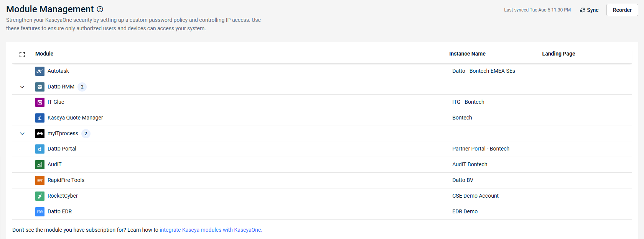644x239 pixels.
Task: Click instance 'Datto BV'
Action: point(463,180)
